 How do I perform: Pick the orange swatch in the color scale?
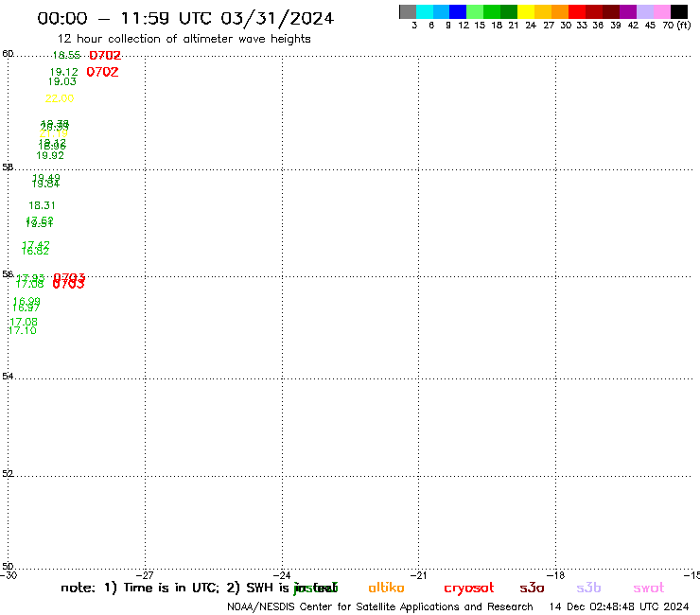coord(560,11)
